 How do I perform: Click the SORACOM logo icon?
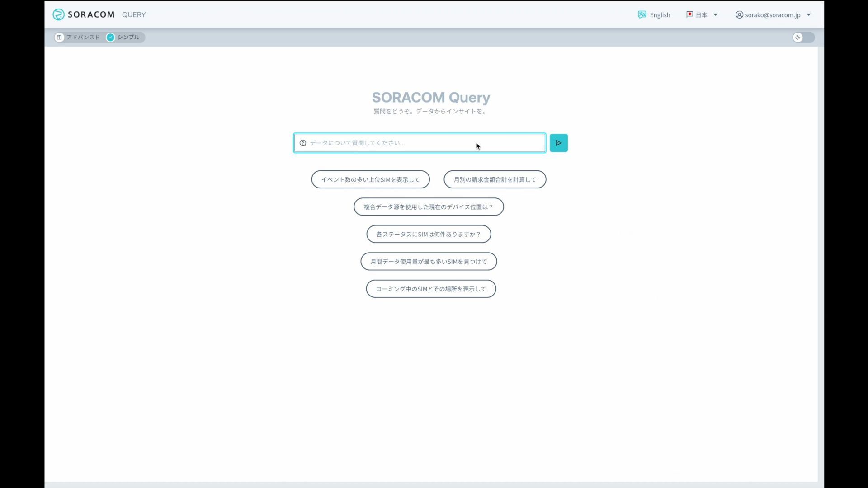pos(58,14)
